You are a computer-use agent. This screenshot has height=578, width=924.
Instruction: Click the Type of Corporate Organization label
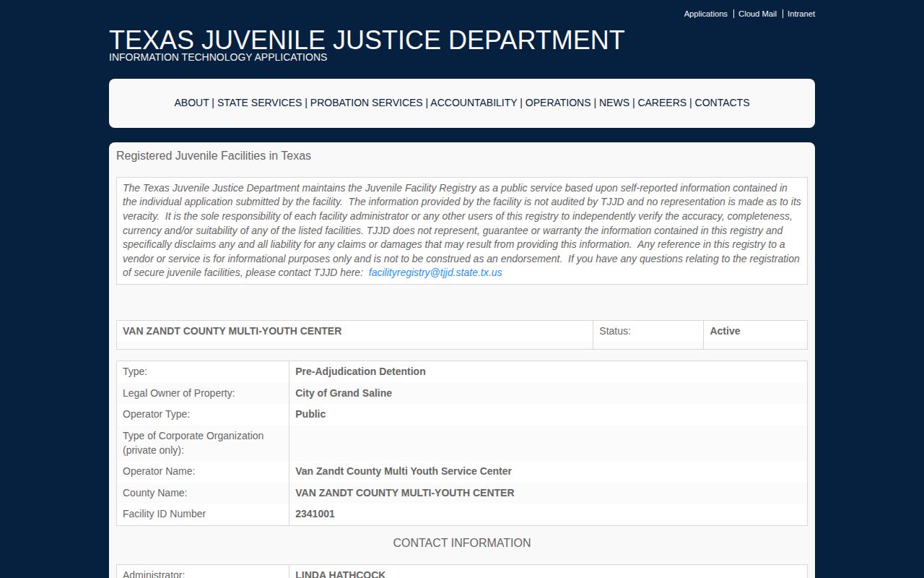coord(193,443)
